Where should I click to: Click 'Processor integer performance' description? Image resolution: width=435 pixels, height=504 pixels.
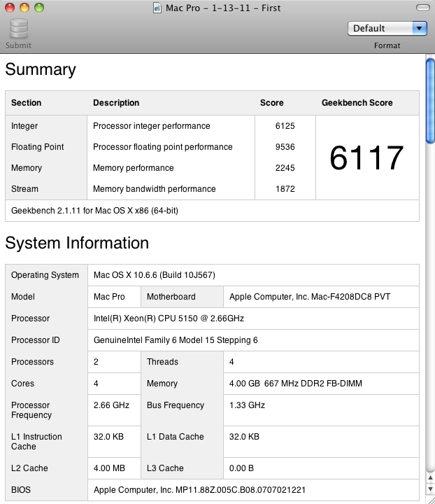(x=152, y=126)
